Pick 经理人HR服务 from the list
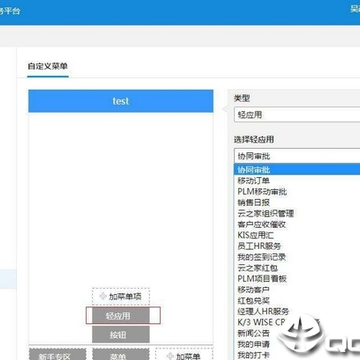Screen dimensions: 360x360 [263, 312]
